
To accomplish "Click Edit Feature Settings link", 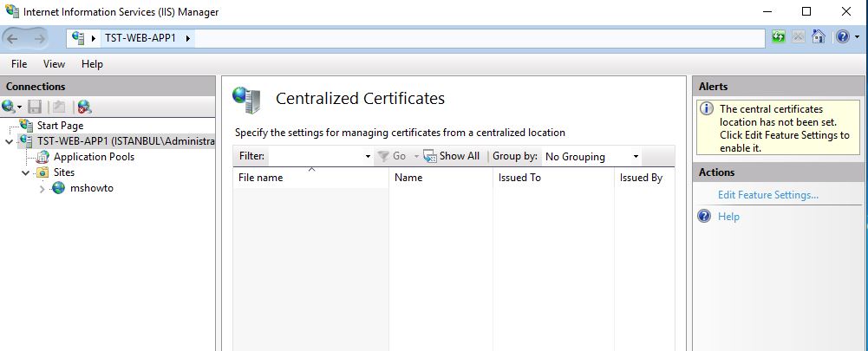I will (767, 195).
